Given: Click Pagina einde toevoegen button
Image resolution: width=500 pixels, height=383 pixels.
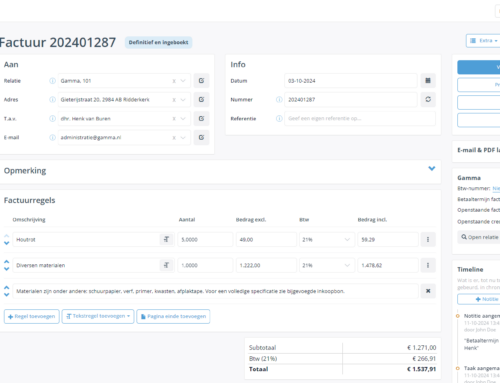Looking at the screenshot, I should (173, 316).
